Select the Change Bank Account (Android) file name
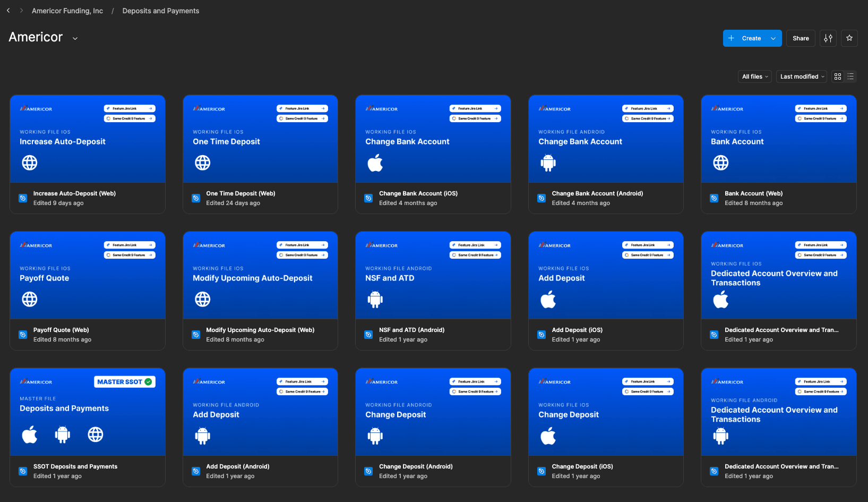Image resolution: width=868 pixels, height=502 pixels. pos(597,193)
